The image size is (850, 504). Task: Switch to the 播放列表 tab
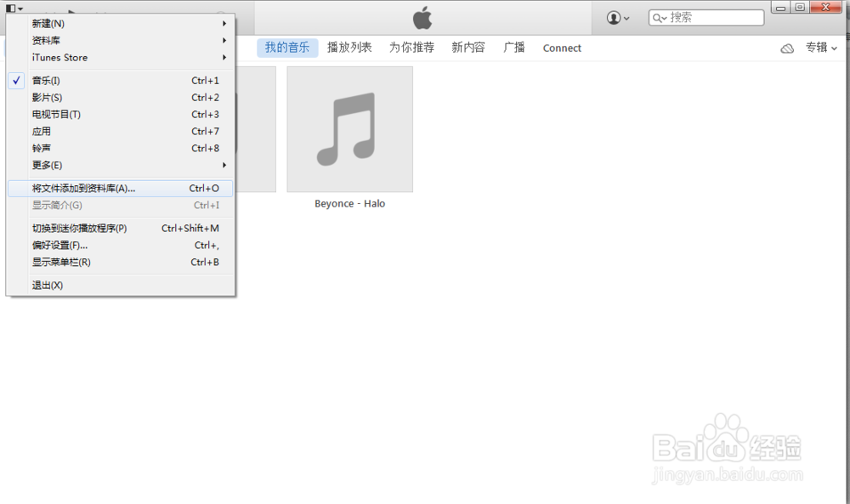click(349, 48)
